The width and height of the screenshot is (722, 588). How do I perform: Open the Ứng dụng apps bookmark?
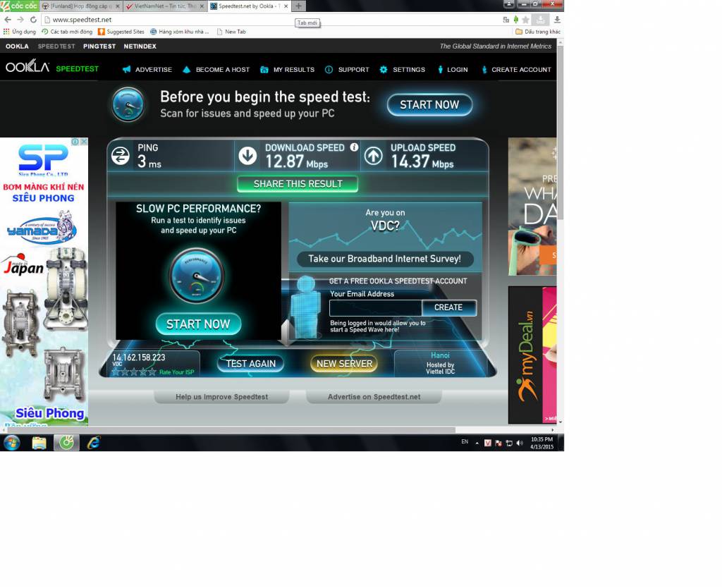pyautogui.click(x=19, y=32)
